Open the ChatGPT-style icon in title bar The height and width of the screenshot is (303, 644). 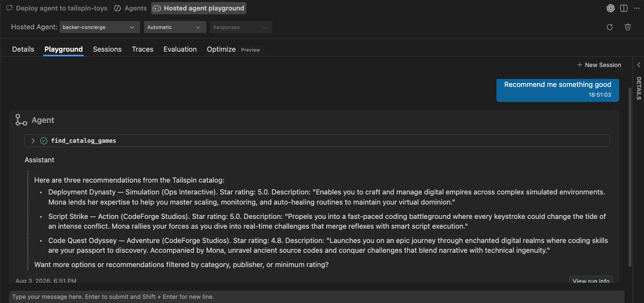[611, 8]
